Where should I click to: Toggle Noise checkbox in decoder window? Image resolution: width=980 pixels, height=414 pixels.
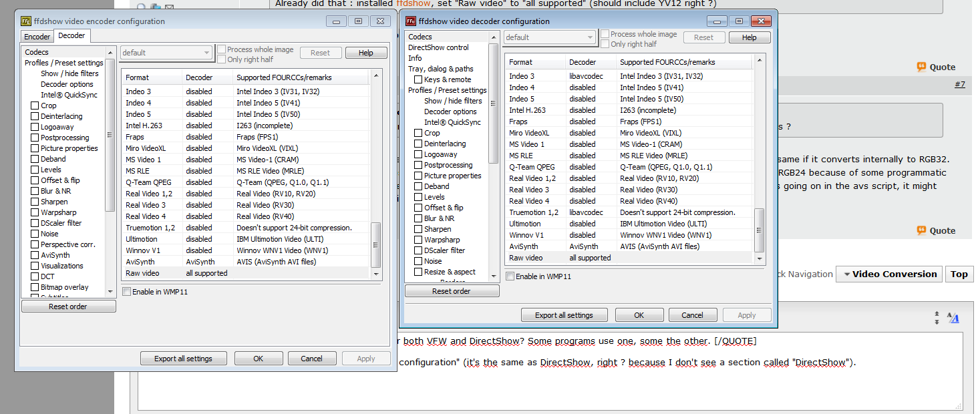point(418,261)
